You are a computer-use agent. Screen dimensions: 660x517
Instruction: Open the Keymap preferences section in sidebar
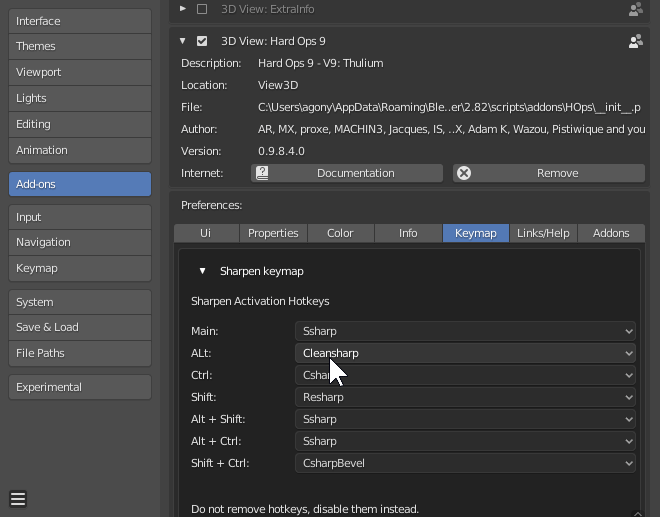point(80,268)
